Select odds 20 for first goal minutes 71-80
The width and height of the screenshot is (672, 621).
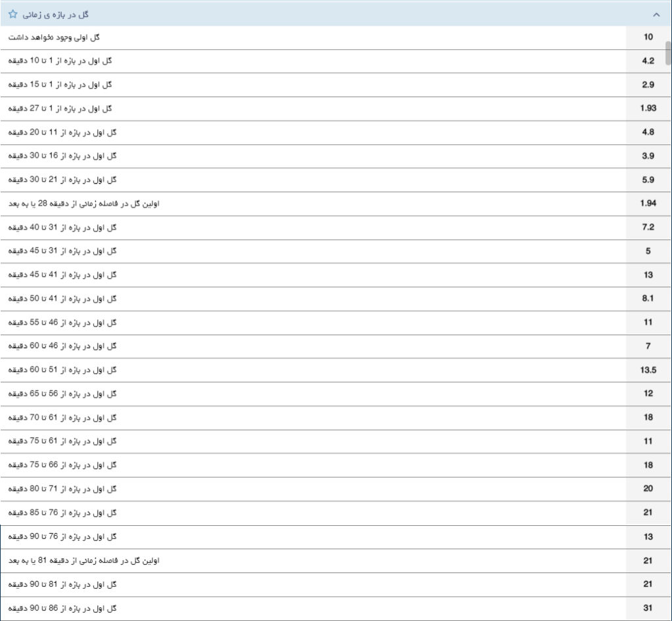648,489
